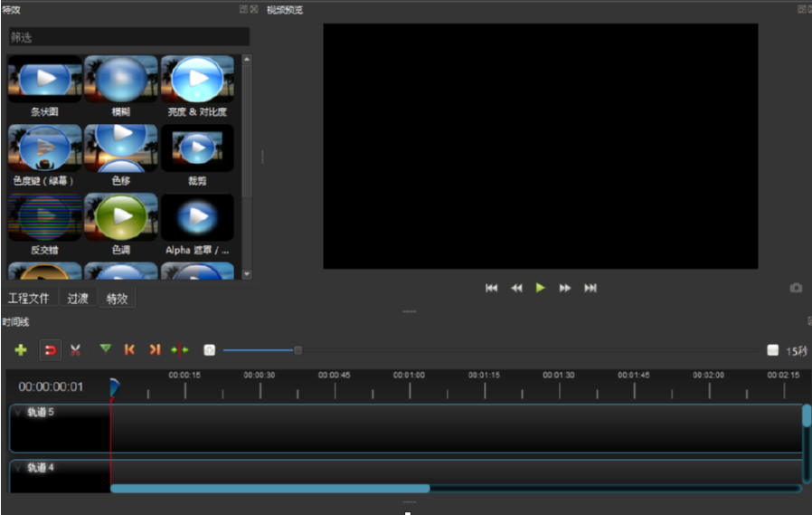The width and height of the screenshot is (812, 515).
Task: Click the timeline zoom slider handle
Action: (x=297, y=350)
